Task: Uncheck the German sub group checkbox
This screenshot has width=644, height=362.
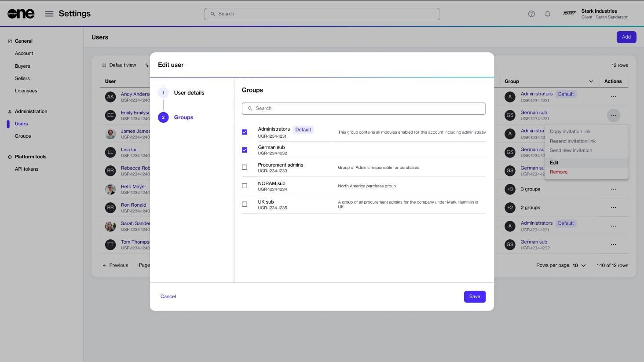Action: (245, 150)
